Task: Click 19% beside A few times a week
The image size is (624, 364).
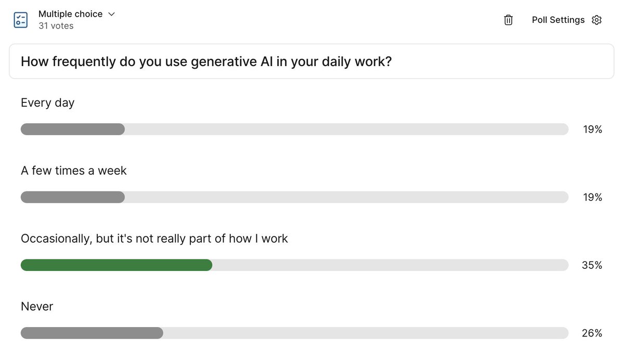Action: pyautogui.click(x=593, y=197)
